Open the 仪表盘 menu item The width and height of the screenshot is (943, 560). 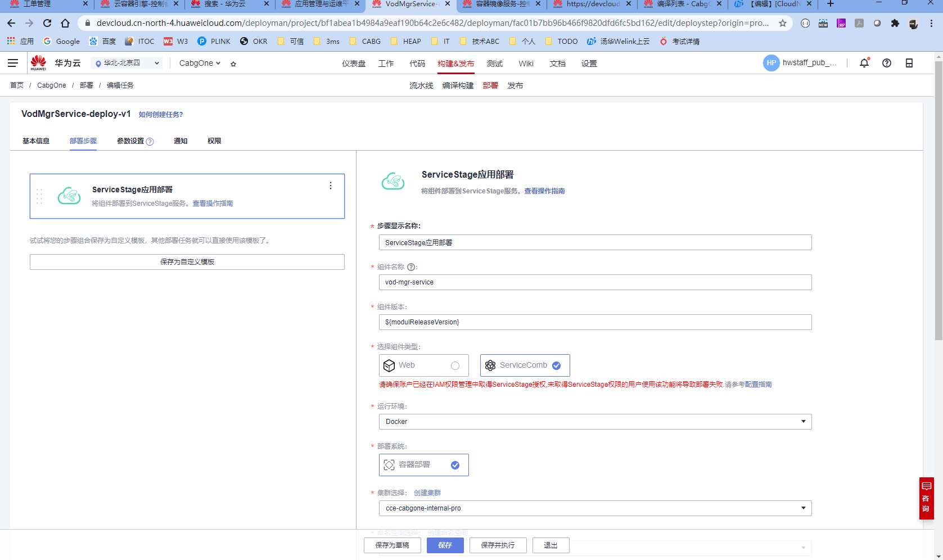pyautogui.click(x=354, y=64)
